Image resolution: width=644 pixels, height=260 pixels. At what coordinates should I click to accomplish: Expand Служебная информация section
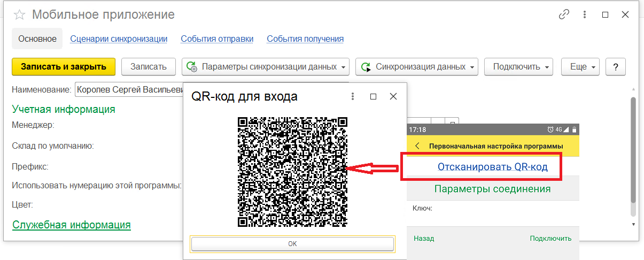[71, 224]
